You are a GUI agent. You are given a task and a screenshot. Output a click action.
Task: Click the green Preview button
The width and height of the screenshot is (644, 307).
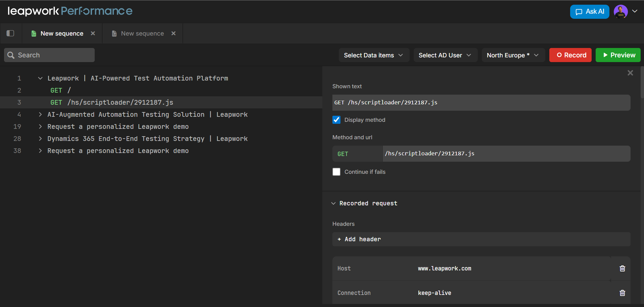pos(618,55)
